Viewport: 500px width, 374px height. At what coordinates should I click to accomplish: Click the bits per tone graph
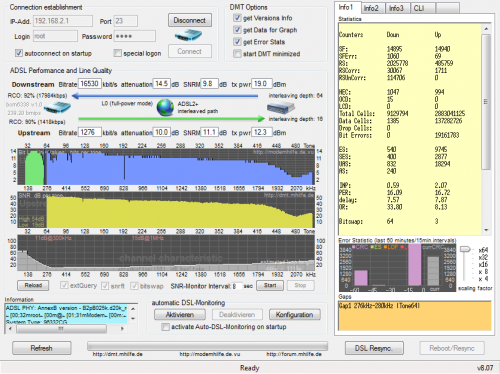(x=166, y=167)
